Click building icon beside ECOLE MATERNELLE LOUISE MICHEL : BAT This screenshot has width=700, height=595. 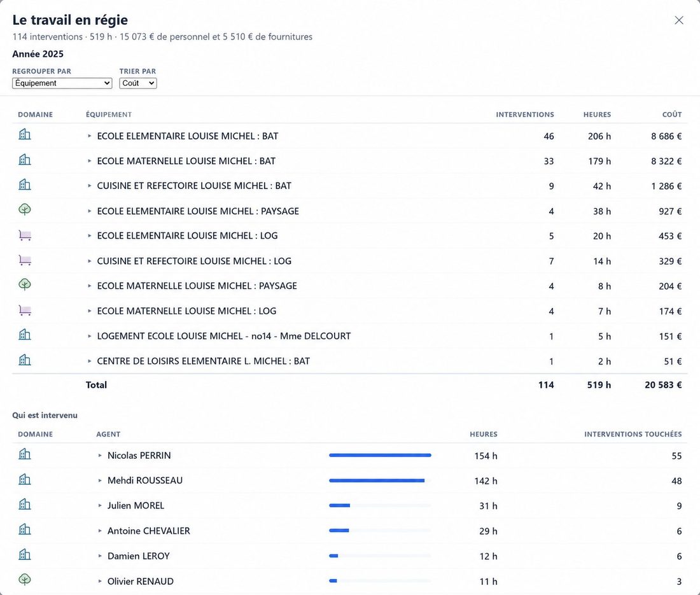pyautogui.click(x=25, y=159)
